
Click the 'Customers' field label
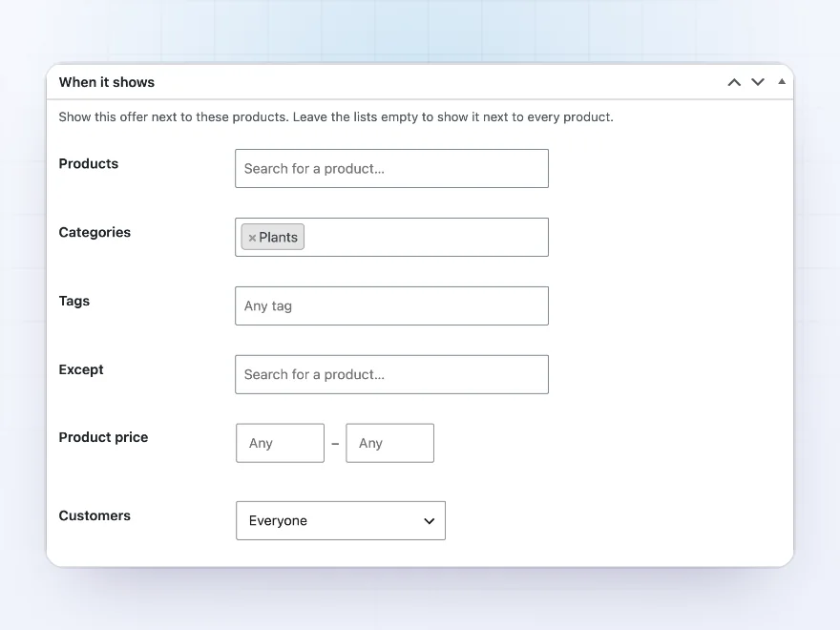[x=94, y=515]
